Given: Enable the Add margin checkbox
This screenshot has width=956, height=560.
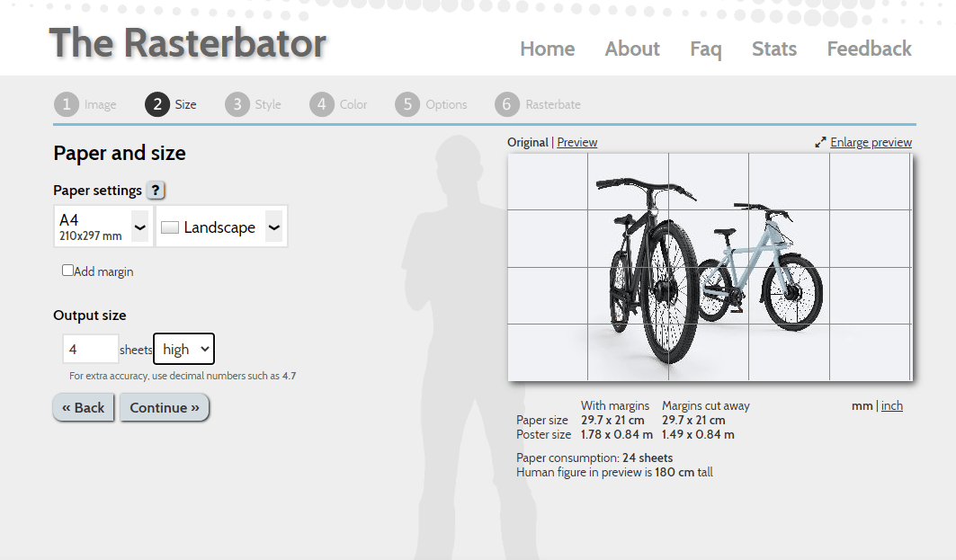Looking at the screenshot, I should pos(67,270).
